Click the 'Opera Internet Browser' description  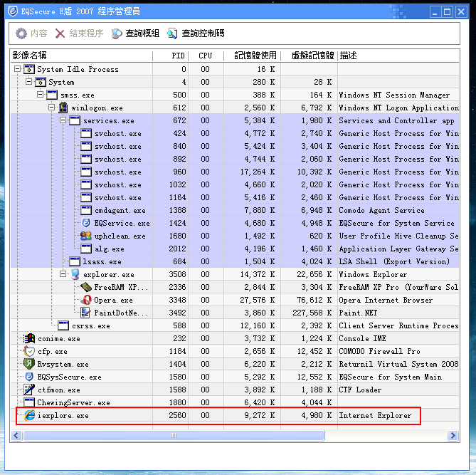[x=386, y=300]
